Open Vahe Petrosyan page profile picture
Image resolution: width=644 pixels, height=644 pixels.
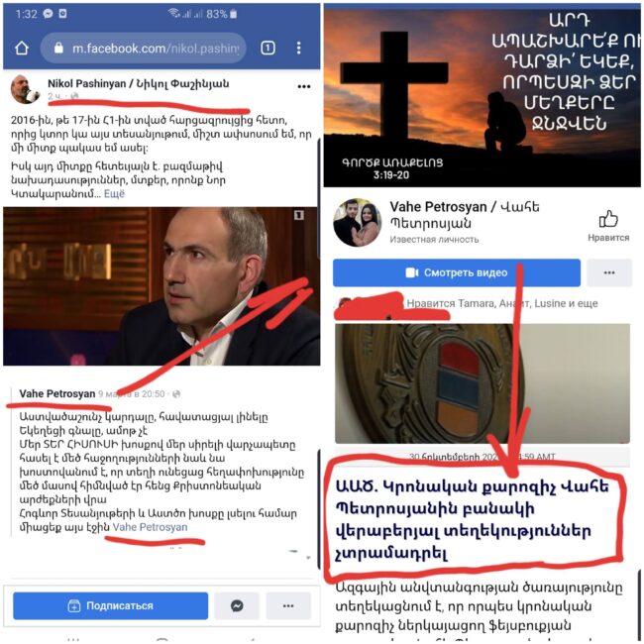358,223
